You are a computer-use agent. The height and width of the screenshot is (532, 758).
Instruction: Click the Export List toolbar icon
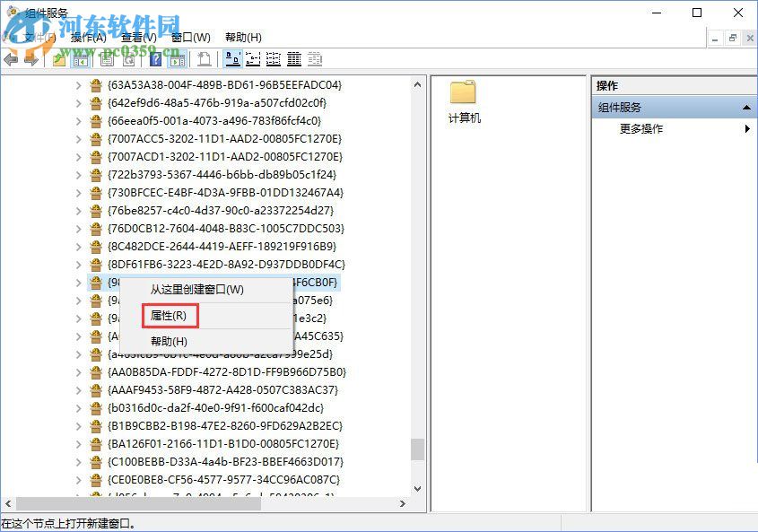pyautogui.click(x=203, y=59)
